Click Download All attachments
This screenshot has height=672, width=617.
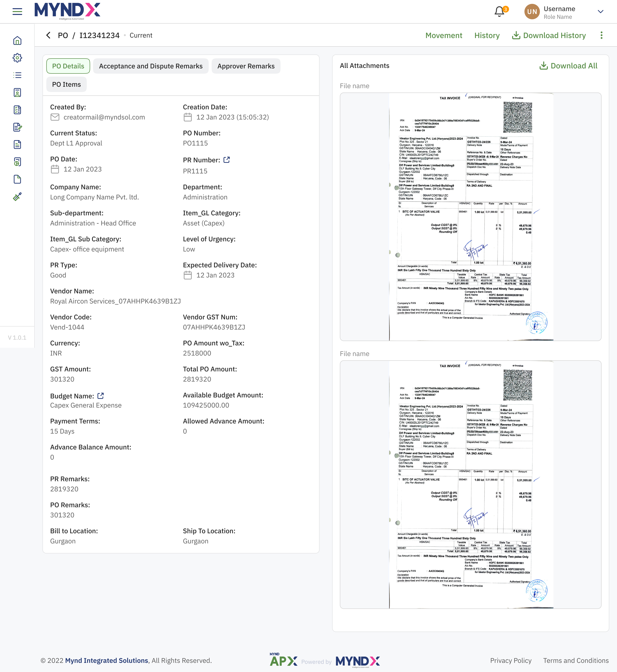coord(568,66)
